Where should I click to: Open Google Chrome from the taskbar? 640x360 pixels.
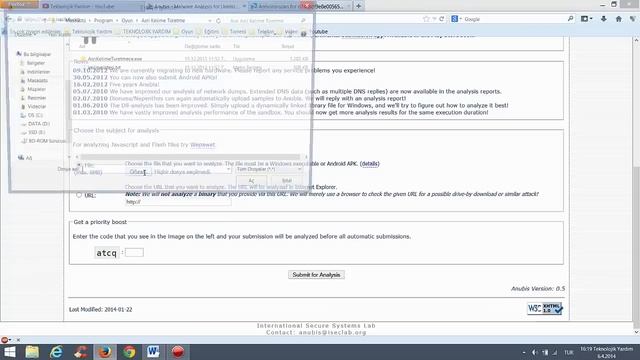[129, 352]
